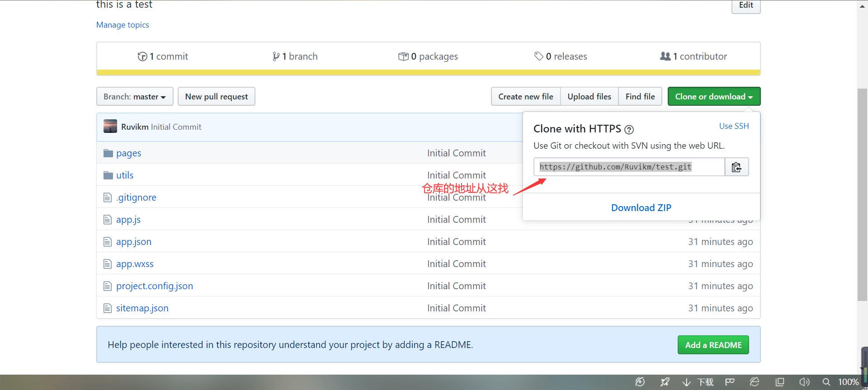Open the pages folder
The image size is (868, 390).
pyautogui.click(x=128, y=153)
